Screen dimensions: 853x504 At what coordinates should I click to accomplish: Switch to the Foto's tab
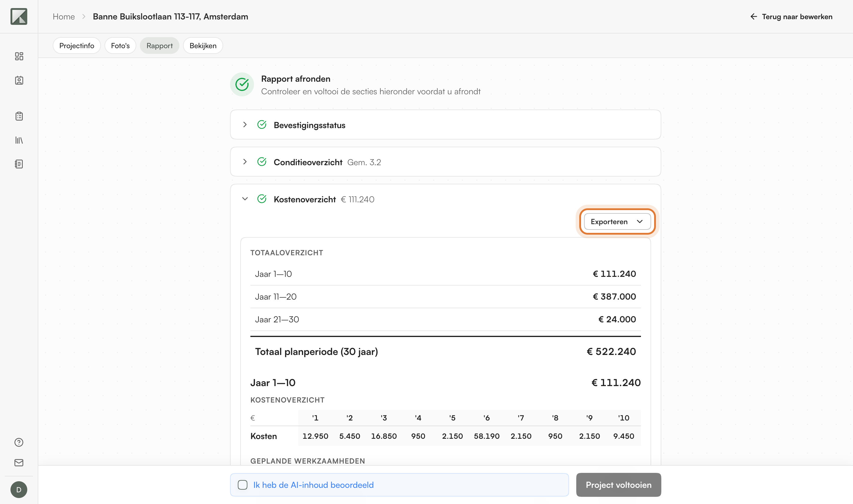[x=120, y=45]
